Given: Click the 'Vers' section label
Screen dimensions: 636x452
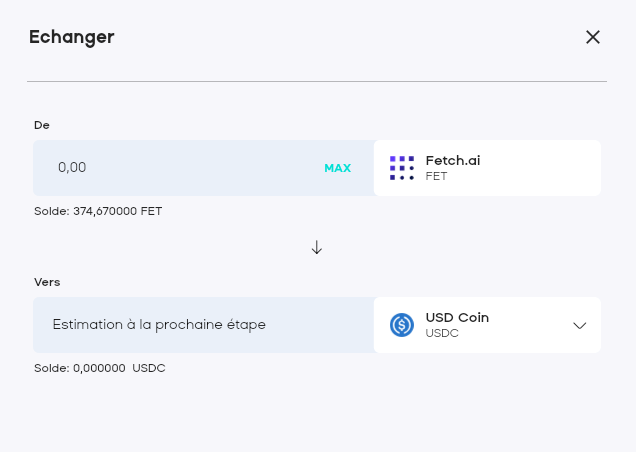Looking at the screenshot, I should [48, 282].
